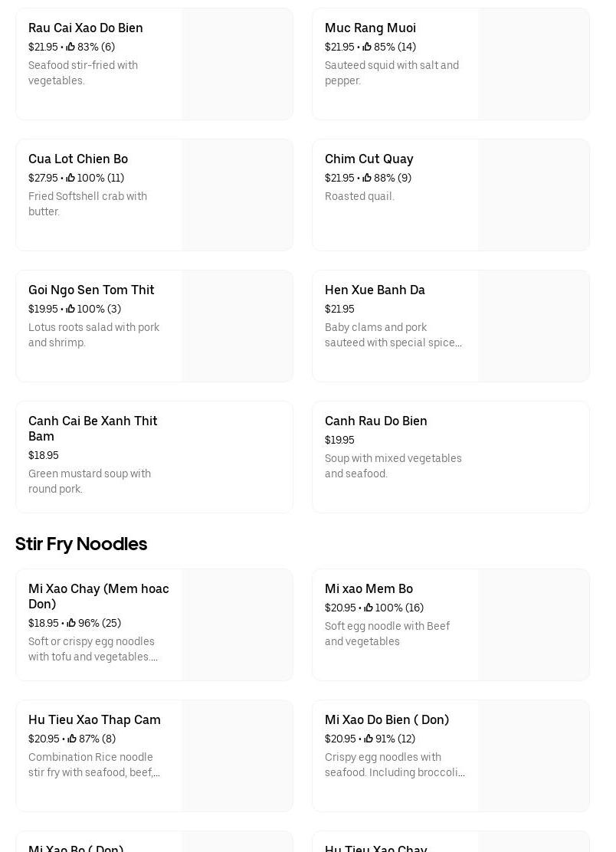Screen dimensions: 616x852
Task: Click thumbs-up rating icon for Muc Rang Muoi
Action: click(x=367, y=48)
